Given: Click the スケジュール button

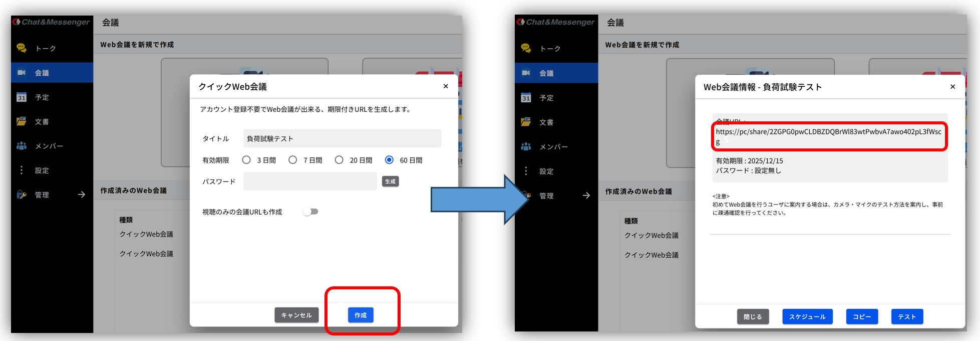Looking at the screenshot, I should [807, 316].
